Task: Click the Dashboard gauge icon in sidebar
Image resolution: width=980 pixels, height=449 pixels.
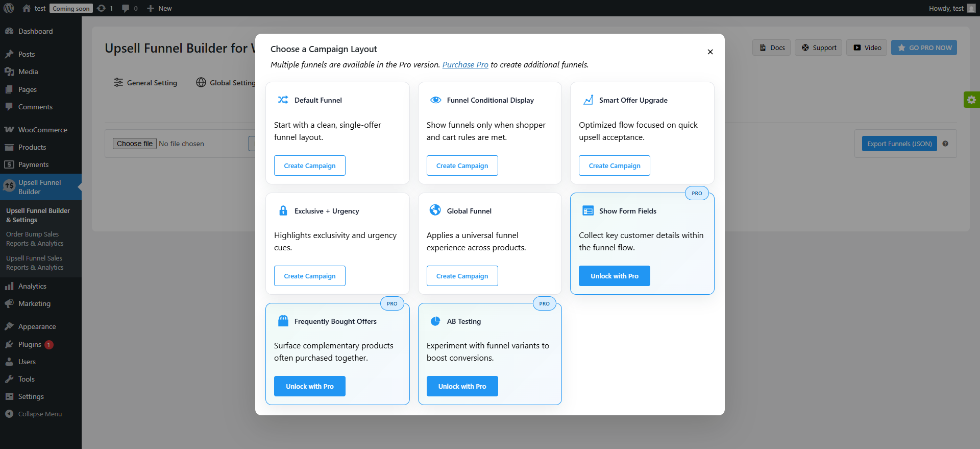Action: [9, 31]
